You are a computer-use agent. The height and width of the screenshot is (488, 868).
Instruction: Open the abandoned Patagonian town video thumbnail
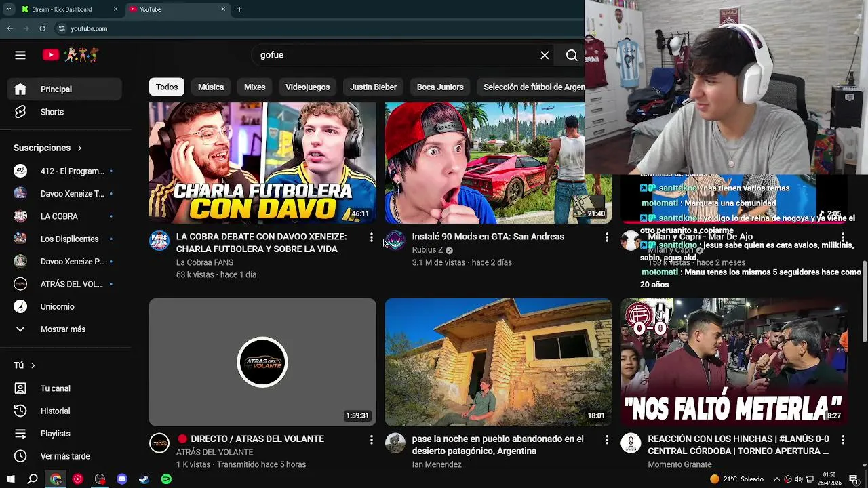click(498, 362)
